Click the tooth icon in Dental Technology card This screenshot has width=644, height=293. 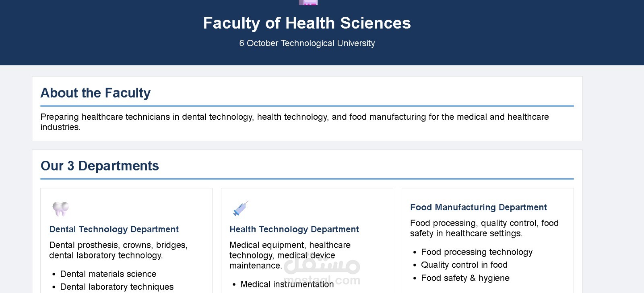(x=61, y=209)
